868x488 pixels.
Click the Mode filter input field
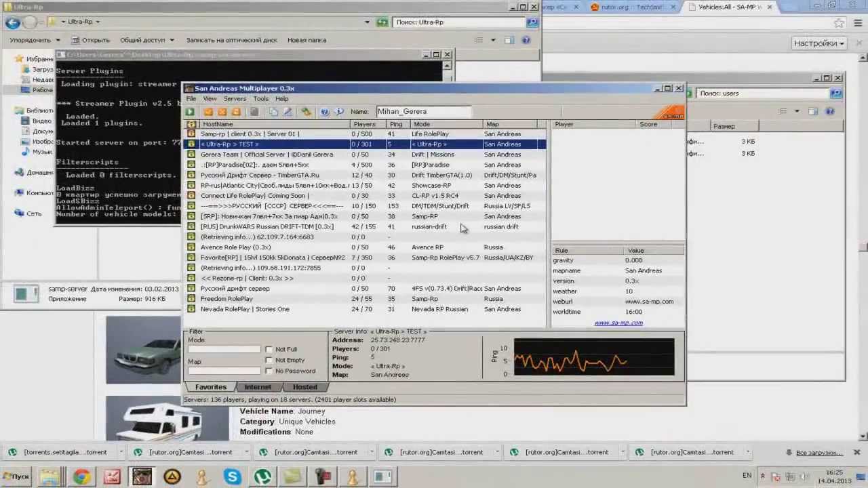(x=224, y=350)
